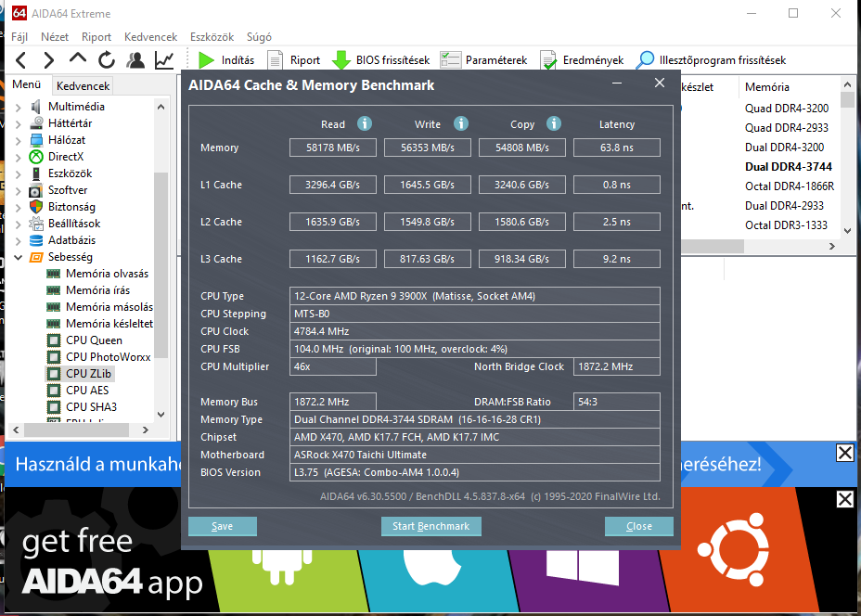
Task: Close the AIDA64 app ad banner
Action: point(844,499)
